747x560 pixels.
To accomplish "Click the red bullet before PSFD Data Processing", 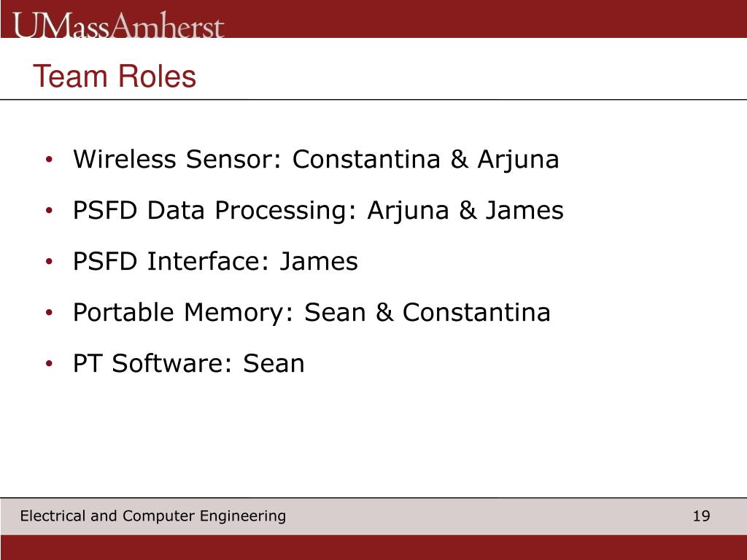I will tap(49, 211).
